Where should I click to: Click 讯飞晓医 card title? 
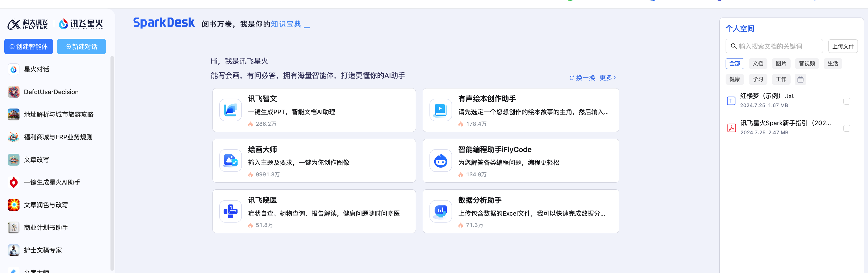pyautogui.click(x=262, y=200)
